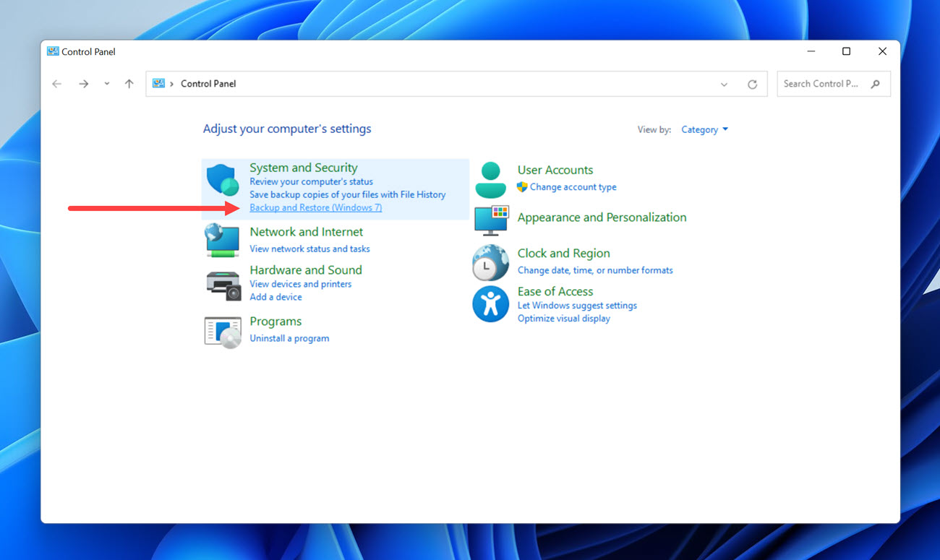Open the Programs disc icon
The height and width of the screenshot is (560, 940).
click(x=223, y=332)
